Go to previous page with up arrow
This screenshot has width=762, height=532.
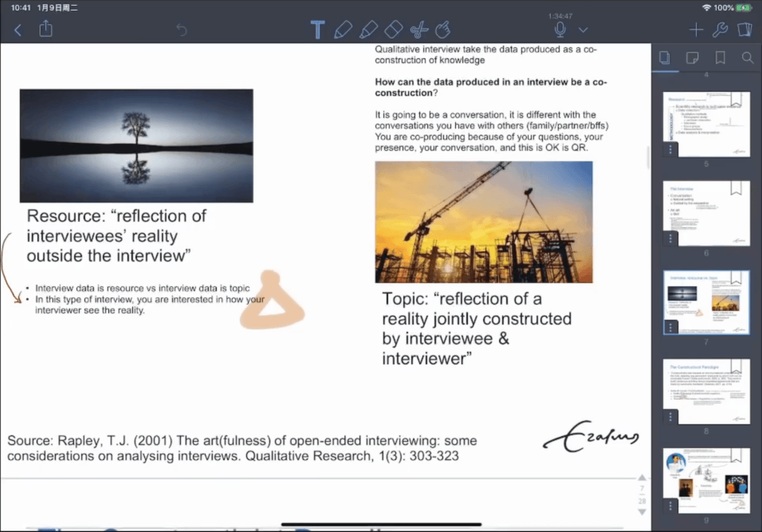(x=642, y=477)
